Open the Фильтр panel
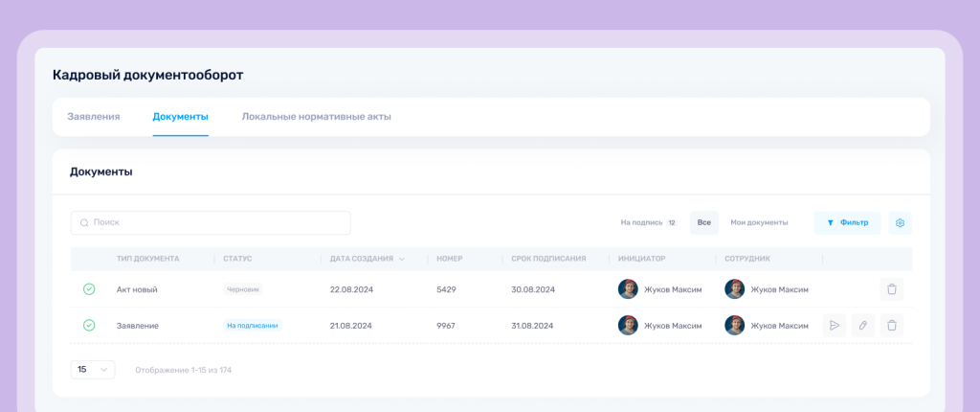The image size is (980, 412). [x=847, y=223]
